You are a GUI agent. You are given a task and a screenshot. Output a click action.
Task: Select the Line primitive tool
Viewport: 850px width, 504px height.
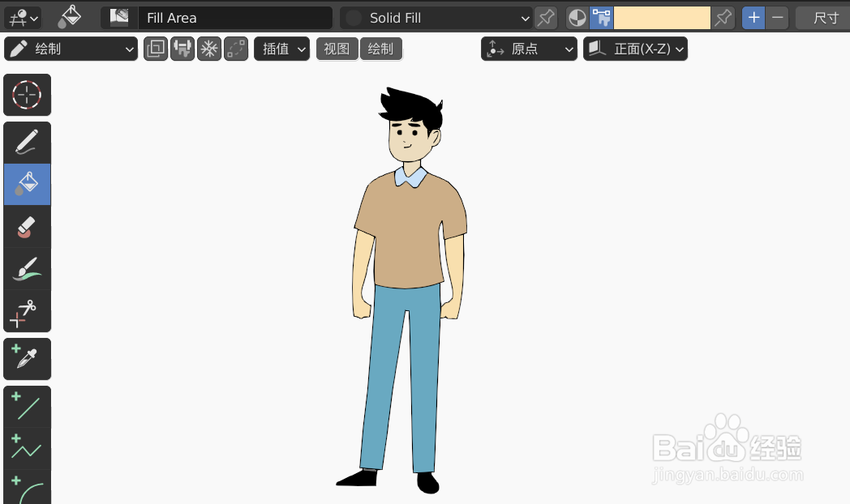[27, 407]
